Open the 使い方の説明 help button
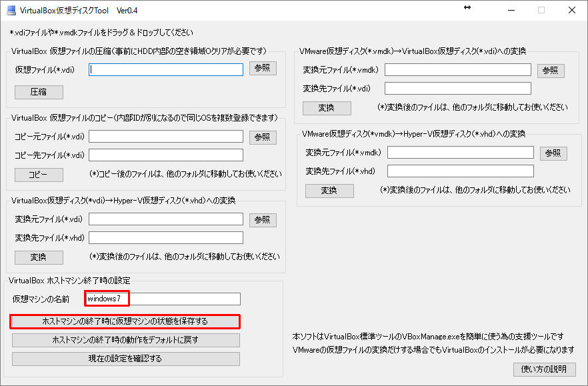The width and height of the screenshot is (588, 386). (x=544, y=369)
